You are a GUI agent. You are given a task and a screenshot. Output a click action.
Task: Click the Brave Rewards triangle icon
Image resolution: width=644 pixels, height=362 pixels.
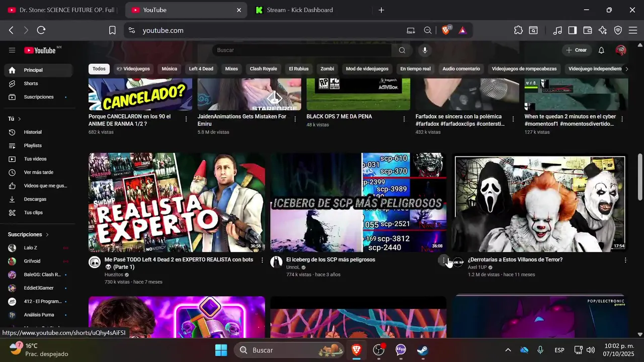click(x=463, y=30)
